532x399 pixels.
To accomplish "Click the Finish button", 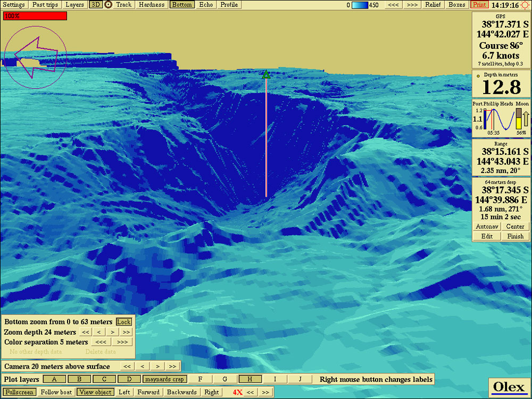I will (x=516, y=236).
